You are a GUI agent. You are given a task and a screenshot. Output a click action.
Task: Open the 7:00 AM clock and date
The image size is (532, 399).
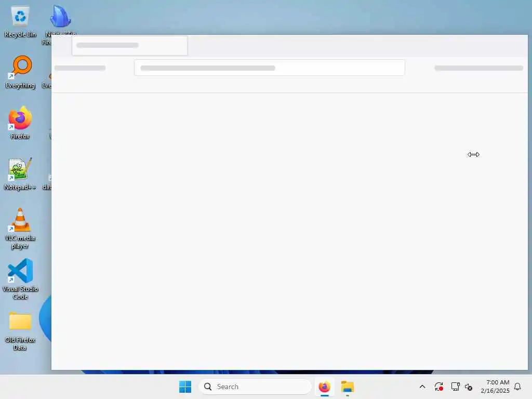[495, 387]
